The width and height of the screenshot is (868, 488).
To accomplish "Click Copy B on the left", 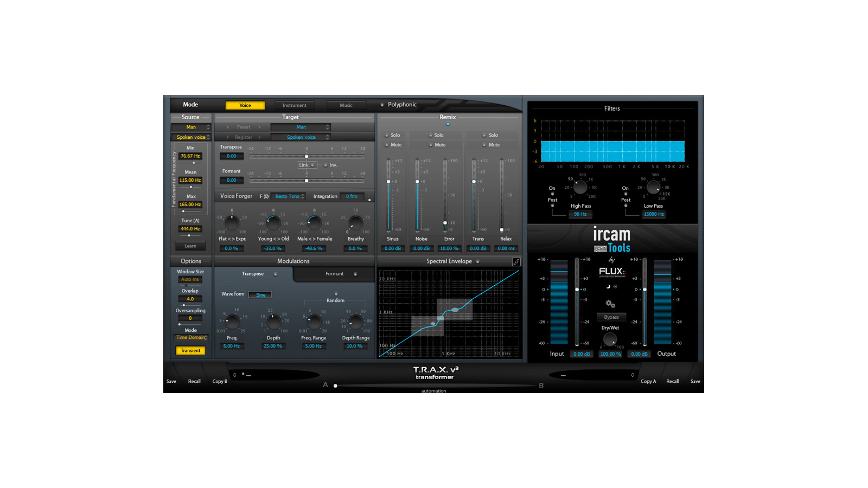I will coord(220,381).
